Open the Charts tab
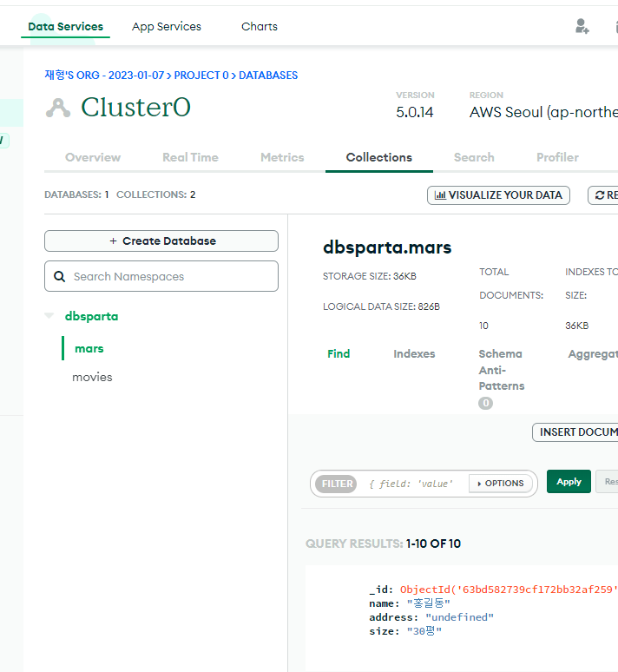This screenshot has height=672, width=618. pyautogui.click(x=260, y=27)
